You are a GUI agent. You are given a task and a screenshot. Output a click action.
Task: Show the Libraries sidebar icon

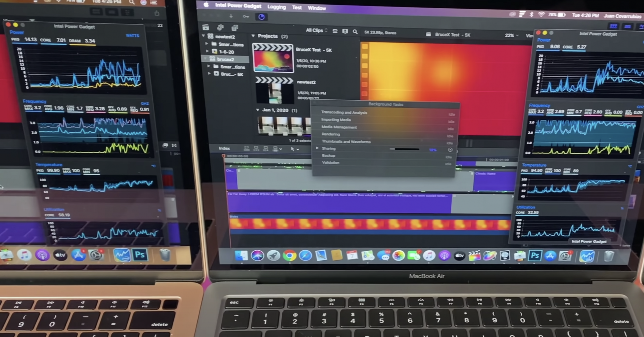tap(206, 27)
